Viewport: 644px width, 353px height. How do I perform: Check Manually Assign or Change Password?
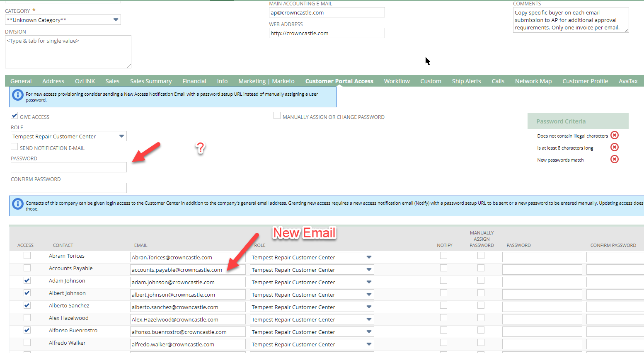(277, 116)
